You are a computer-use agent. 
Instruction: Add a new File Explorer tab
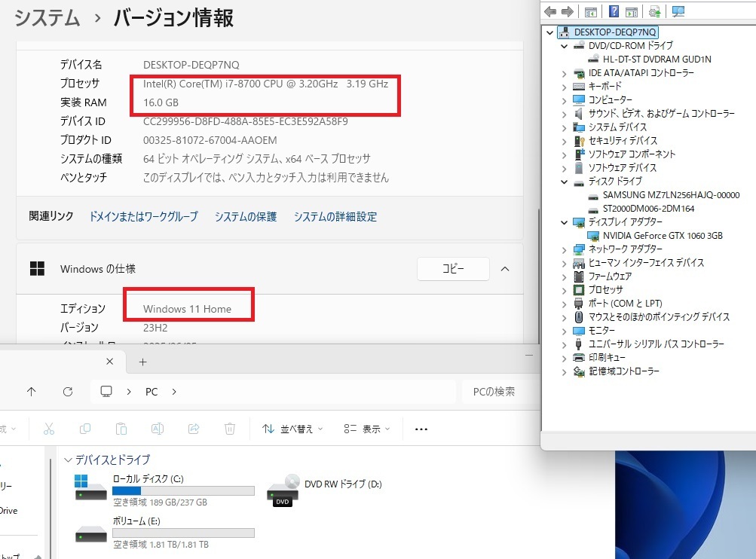pos(142,362)
